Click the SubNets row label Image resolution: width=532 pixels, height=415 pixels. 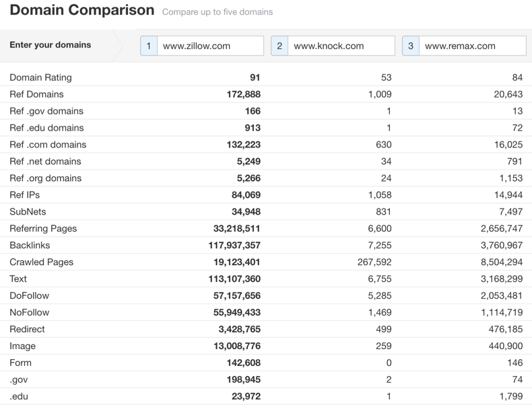point(28,212)
